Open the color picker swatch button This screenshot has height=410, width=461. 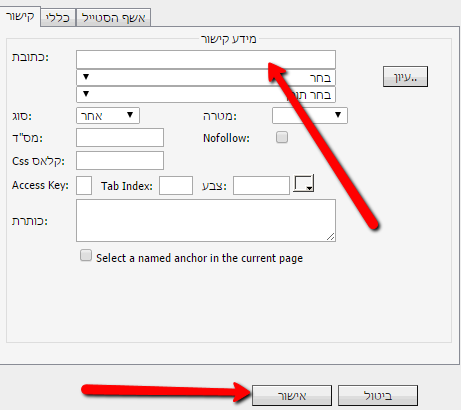click(303, 184)
